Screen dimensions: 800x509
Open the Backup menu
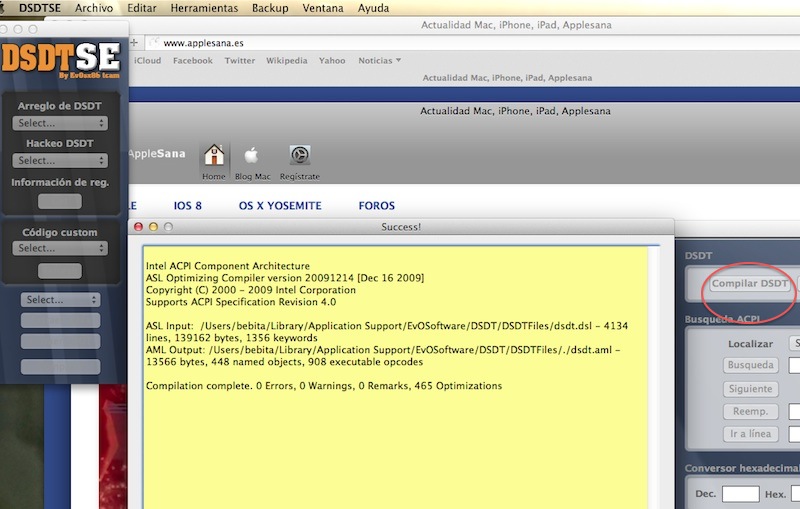270,8
